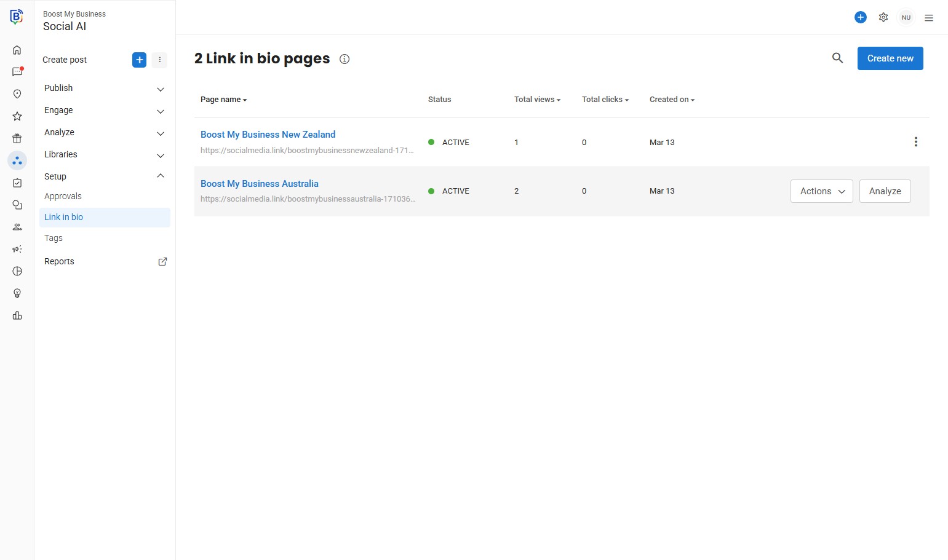
Task: Click the Create new button
Action: click(x=890, y=58)
